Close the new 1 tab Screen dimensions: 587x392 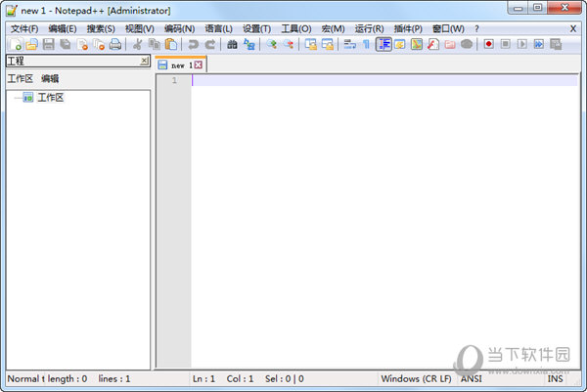199,65
